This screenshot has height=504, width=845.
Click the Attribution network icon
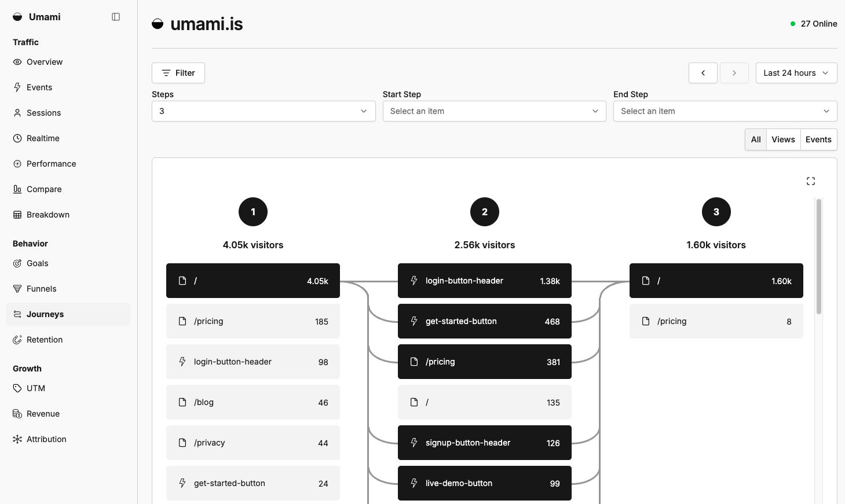coord(17,439)
